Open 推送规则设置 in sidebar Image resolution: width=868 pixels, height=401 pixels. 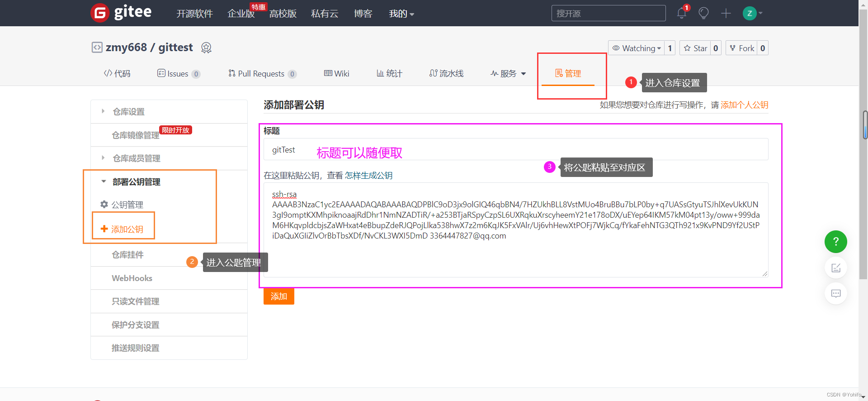click(136, 348)
